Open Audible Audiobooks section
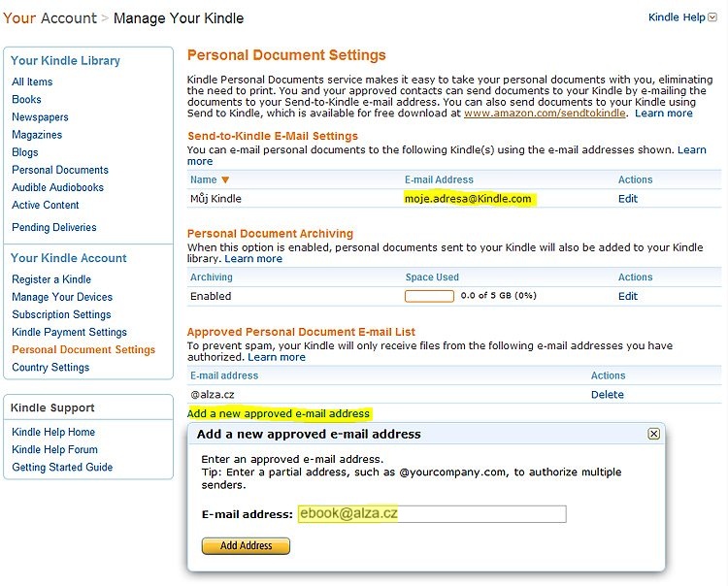728x586 pixels. [x=57, y=187]
